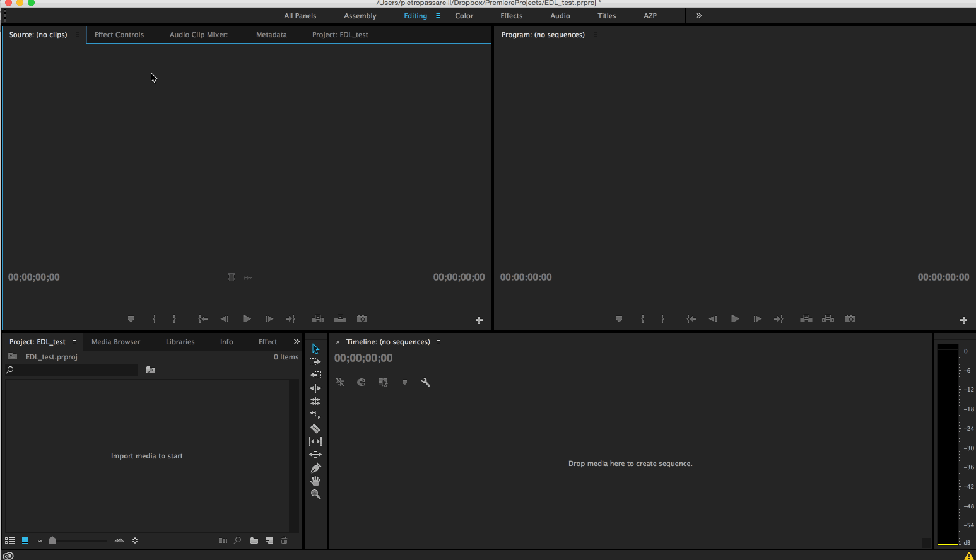Click the yellow warning icon in status bar
This screenshot has width=976, height=560.
coord(968,556)
